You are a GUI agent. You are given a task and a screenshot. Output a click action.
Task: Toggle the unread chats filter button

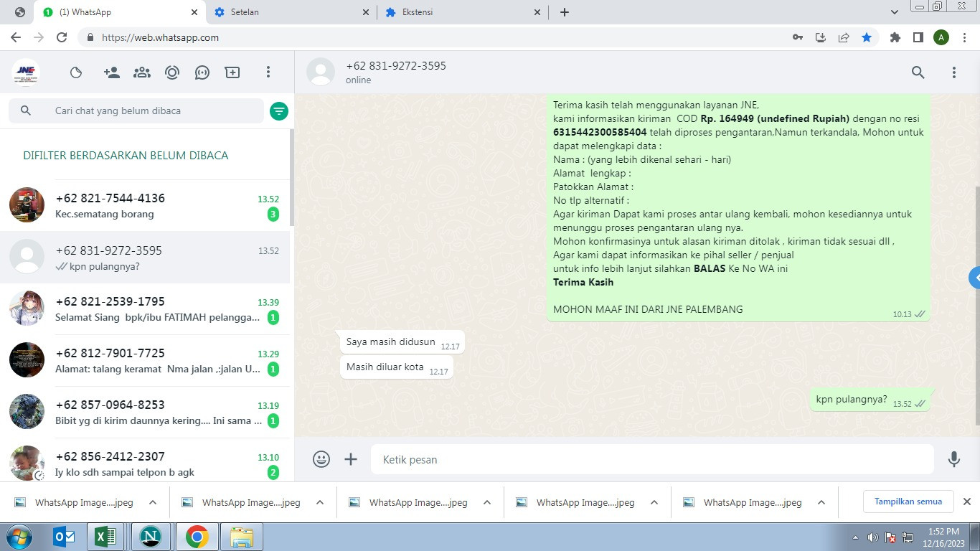pos(279,110)
